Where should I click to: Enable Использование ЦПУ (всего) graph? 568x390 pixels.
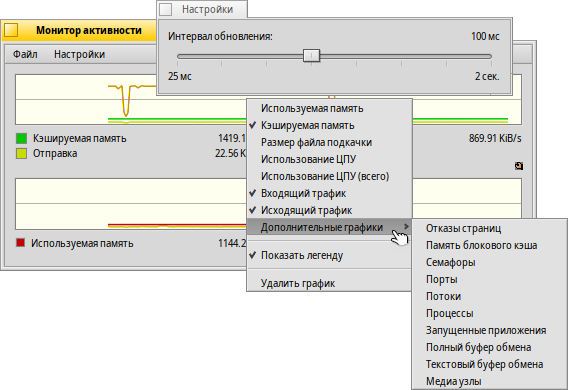pos(329,176)
